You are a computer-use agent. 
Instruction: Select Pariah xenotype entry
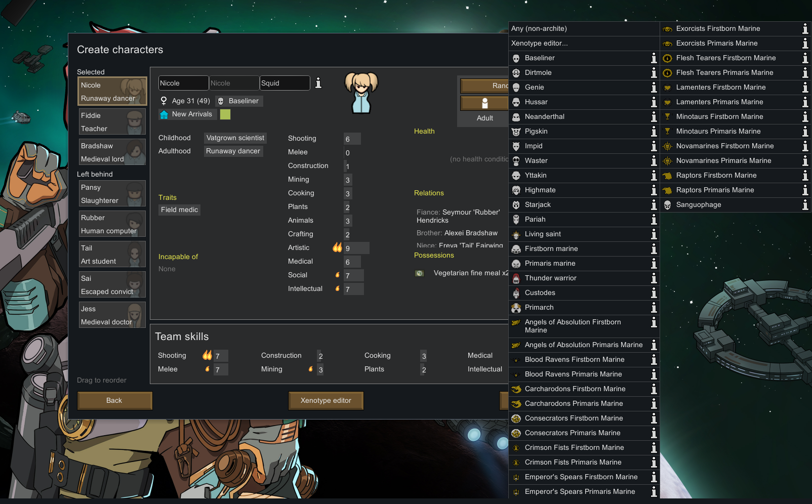(x=584, y=220)
